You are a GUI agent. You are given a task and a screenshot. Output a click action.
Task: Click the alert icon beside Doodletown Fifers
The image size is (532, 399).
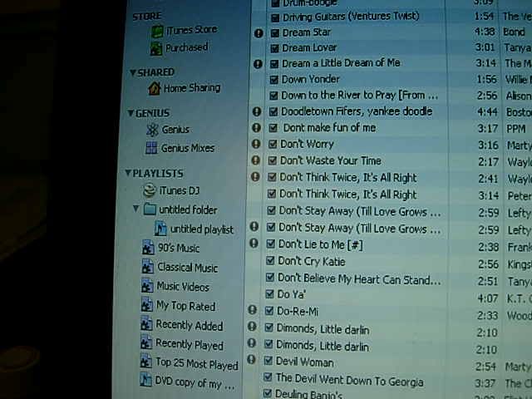(x=257, y=111)
